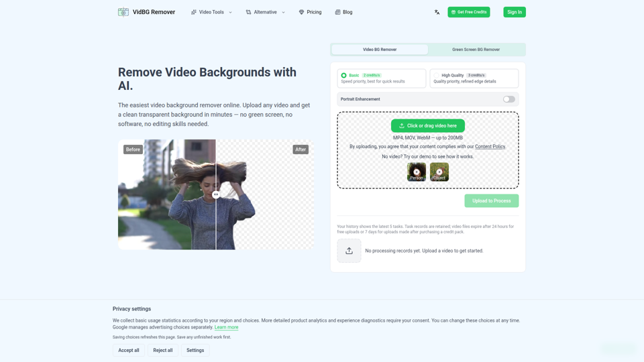Open the Blog page

[343, 12]
